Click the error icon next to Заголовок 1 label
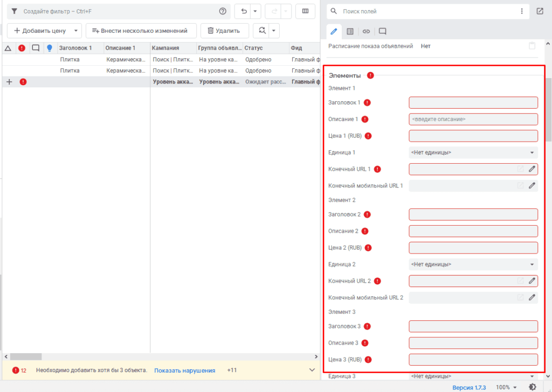Viewport: 552px width, 392px height. coord(367,103)
